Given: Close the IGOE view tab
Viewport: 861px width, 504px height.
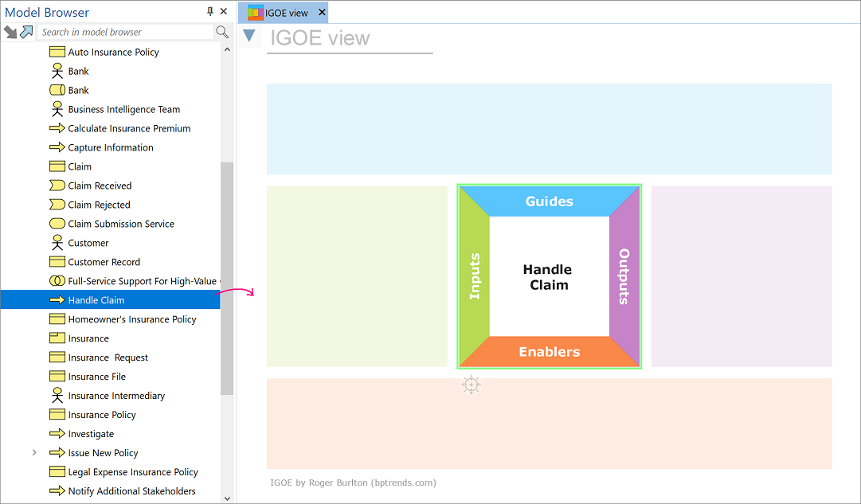Looking at the screenshot, I should click(x=322, y=13).
